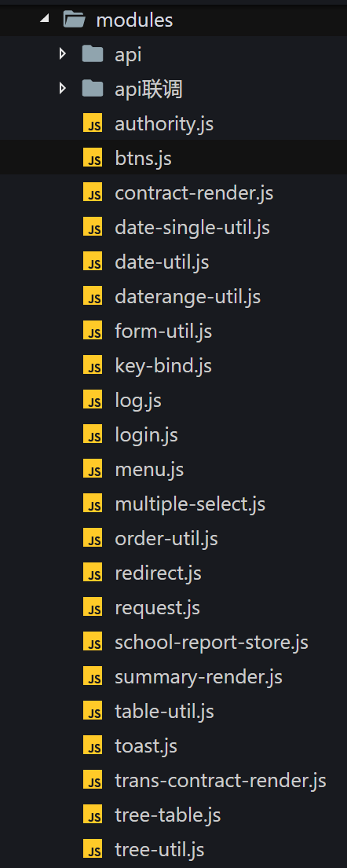
Task: Click the JS icon next to menu.js
Action: 93,470
